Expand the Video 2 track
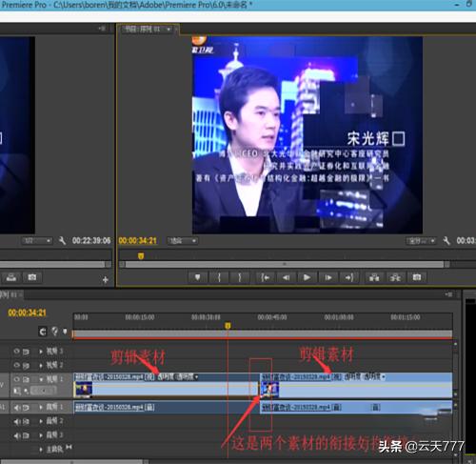The height and width of the screenshot is (464, 476). 41,366
